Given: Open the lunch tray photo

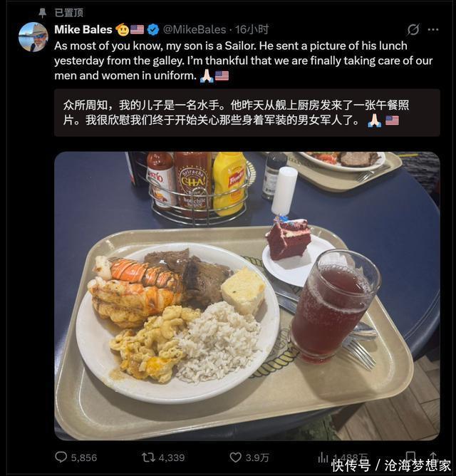Looking at the screenshot, I should 247,296.
